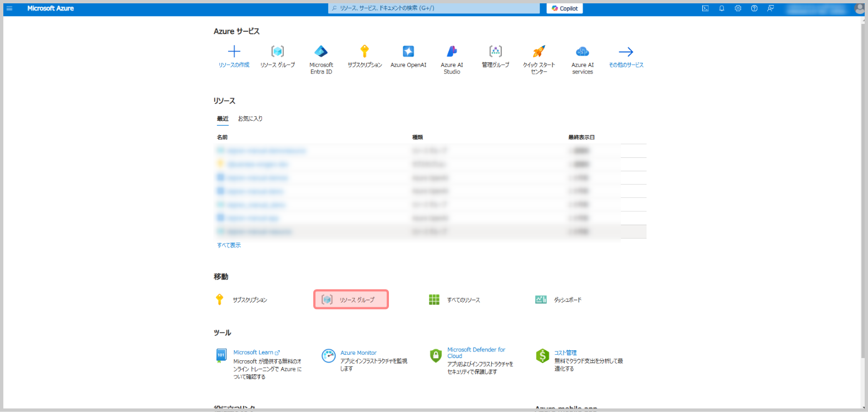Click the Microsoft Learn 101 icon
The height and width of the screenshot is (412, 868).
click(221, 356)
